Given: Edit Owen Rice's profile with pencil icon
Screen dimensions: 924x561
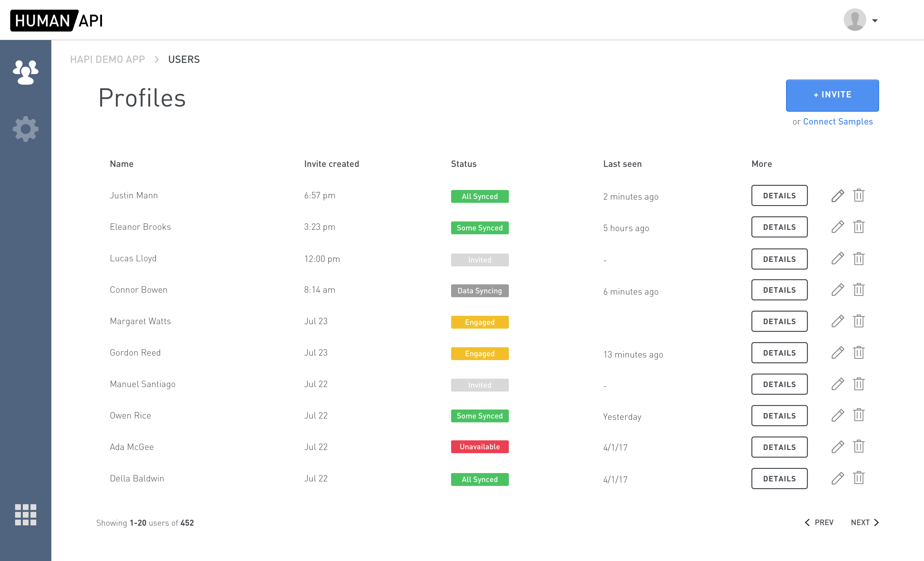Looking at the screenshot, I should [x=837, y=416].
